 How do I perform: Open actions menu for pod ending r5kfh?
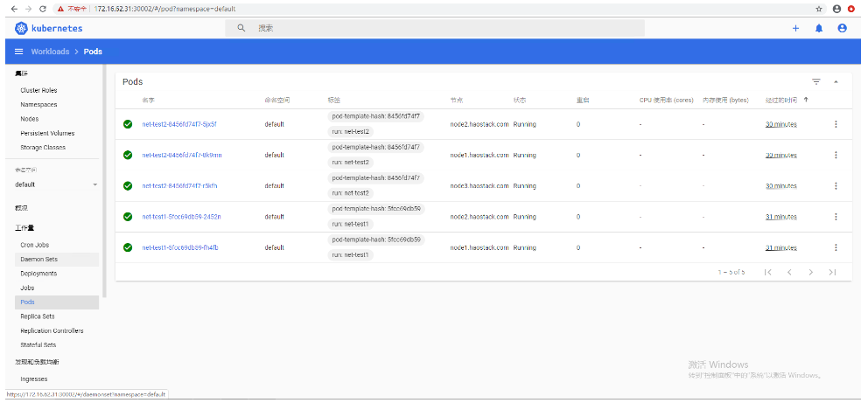tap(836, 185)
